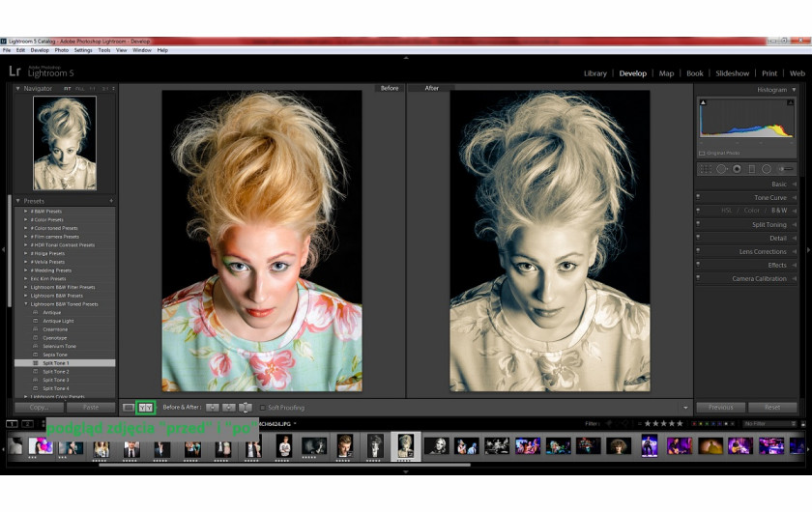Screen dimensions: 812x512
Task: Click the Paste button
Action: (x=91, y=408)
